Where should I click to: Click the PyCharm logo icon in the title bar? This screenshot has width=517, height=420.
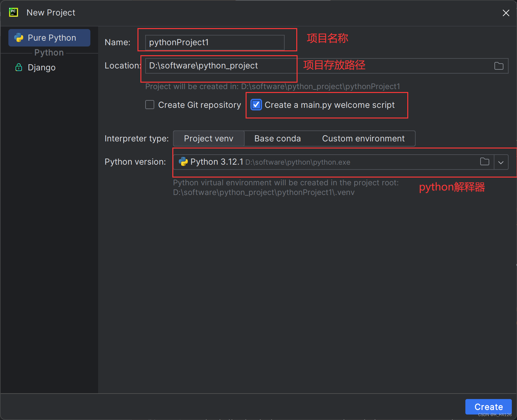pyautogui.click(x=14, y=13)
